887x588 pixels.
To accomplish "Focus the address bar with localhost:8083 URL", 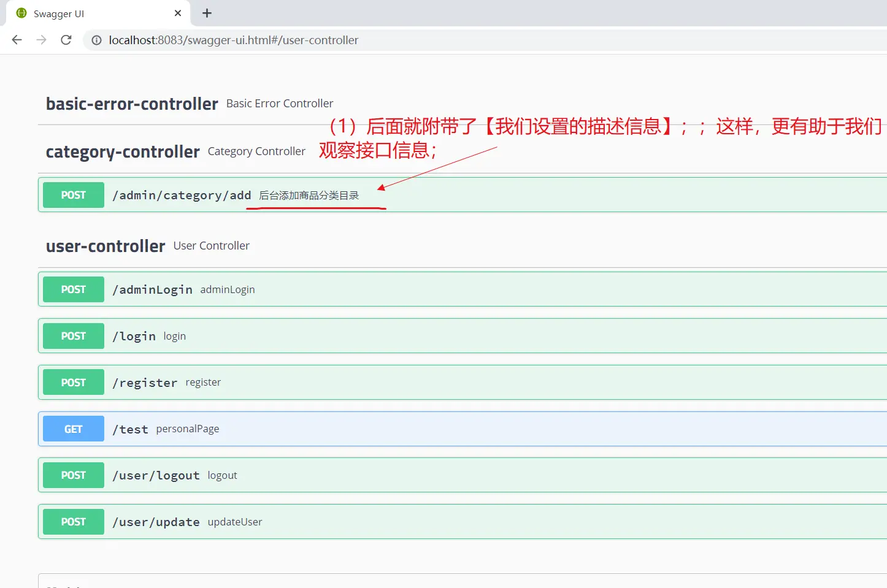I will 485,40.
